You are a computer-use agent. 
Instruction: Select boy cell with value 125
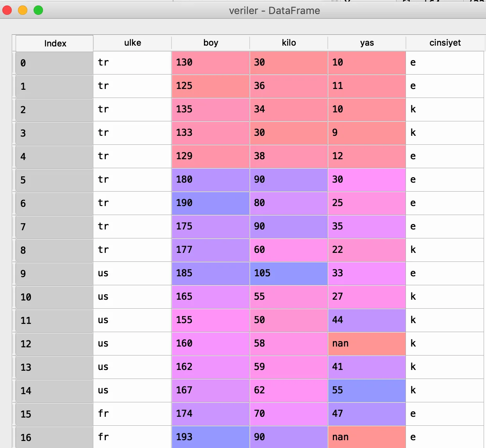pyautogui.click(x=211, y=86)
